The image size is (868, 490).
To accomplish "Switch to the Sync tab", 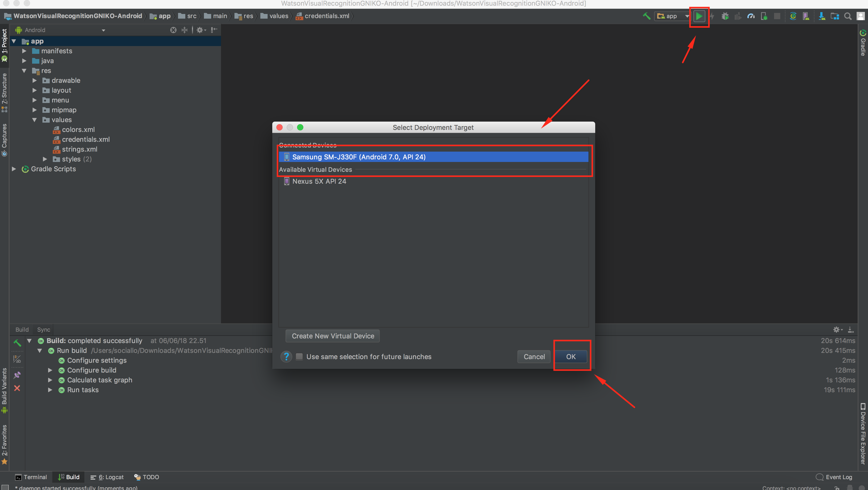I will [x=43, y=330].
